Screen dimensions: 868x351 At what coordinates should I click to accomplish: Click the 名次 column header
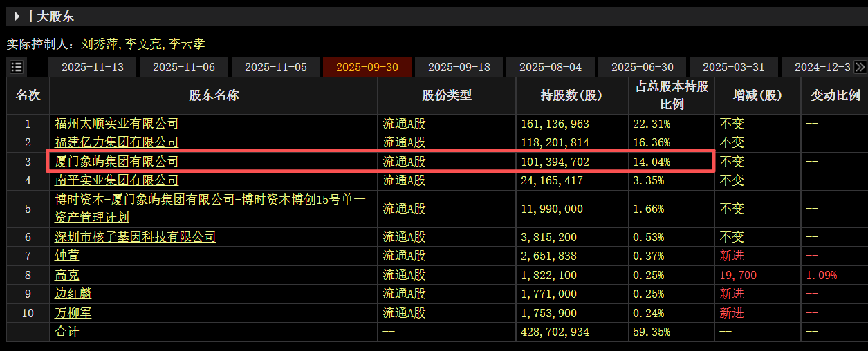click(28, 96)
